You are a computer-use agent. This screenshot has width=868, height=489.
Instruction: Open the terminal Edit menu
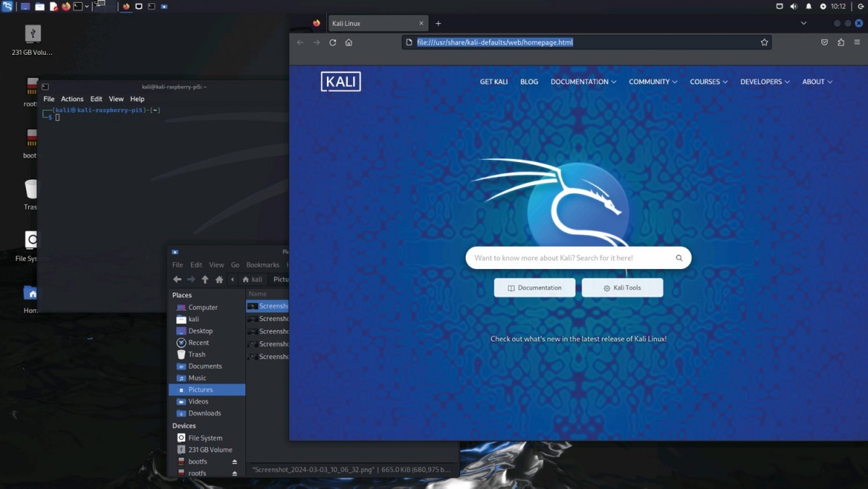coord(96,99)
